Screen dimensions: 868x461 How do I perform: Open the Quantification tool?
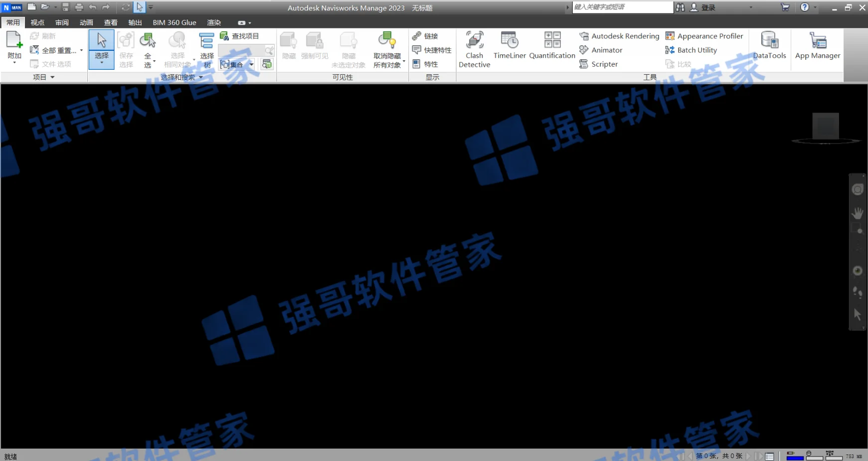[x=552, y=45]
